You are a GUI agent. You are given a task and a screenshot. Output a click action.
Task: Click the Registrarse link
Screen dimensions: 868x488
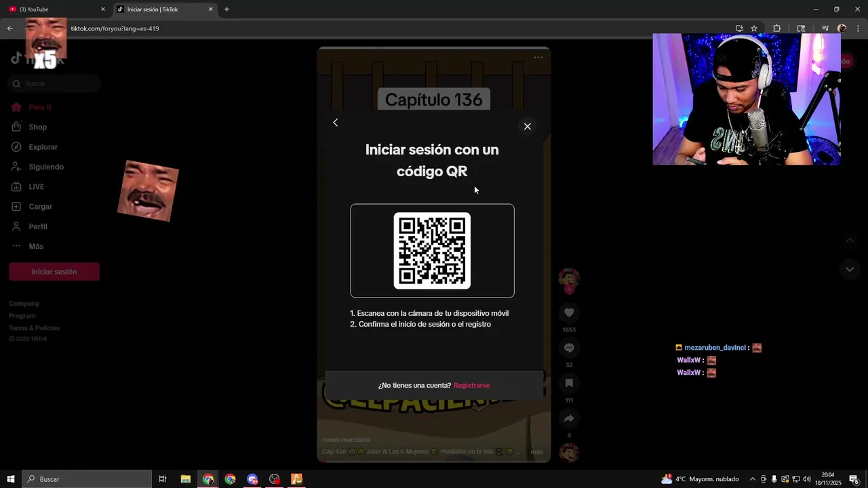(471, 386)
